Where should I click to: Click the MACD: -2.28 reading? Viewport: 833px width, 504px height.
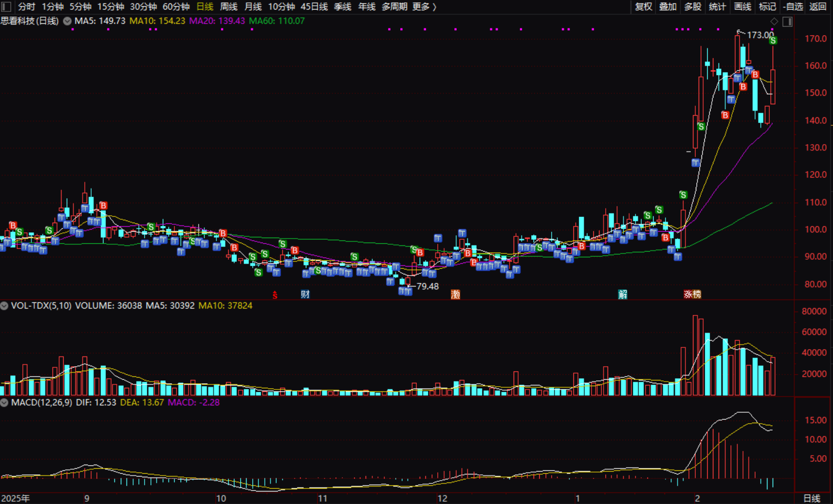tap(194, 403)
